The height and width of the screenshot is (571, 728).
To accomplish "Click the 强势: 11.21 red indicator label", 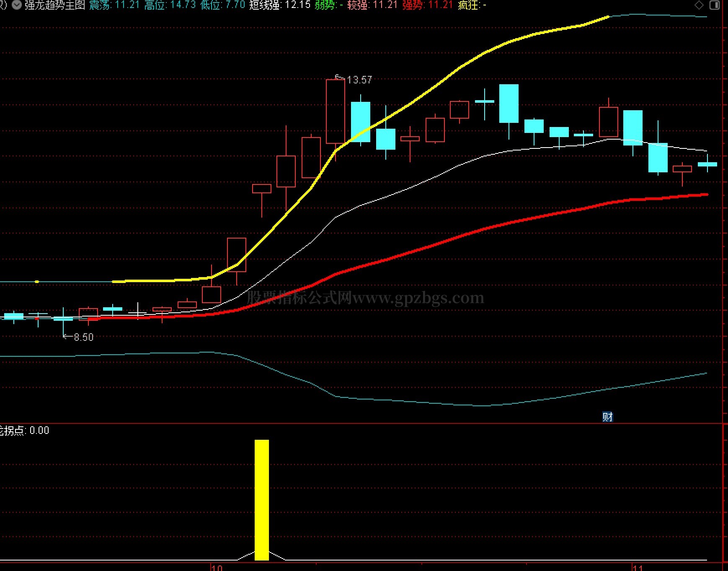I will point(427,5).
